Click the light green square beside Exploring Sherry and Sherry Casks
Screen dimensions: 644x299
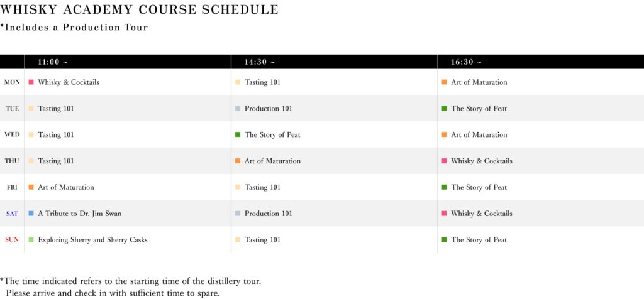[31, 240]
